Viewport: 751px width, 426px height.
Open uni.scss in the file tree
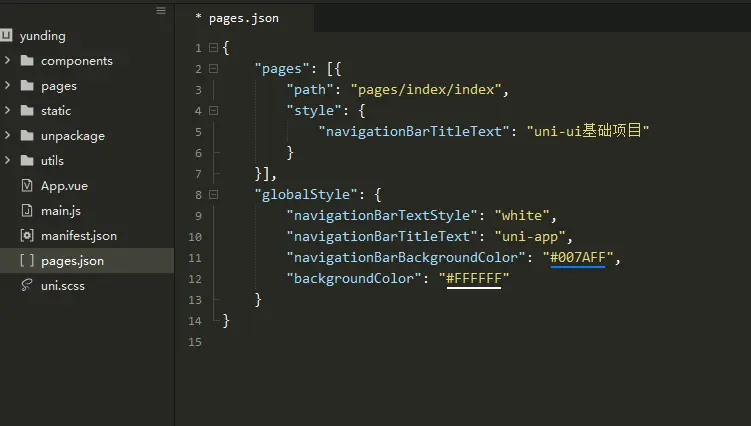pyautogui.click(x=63, y=286)
